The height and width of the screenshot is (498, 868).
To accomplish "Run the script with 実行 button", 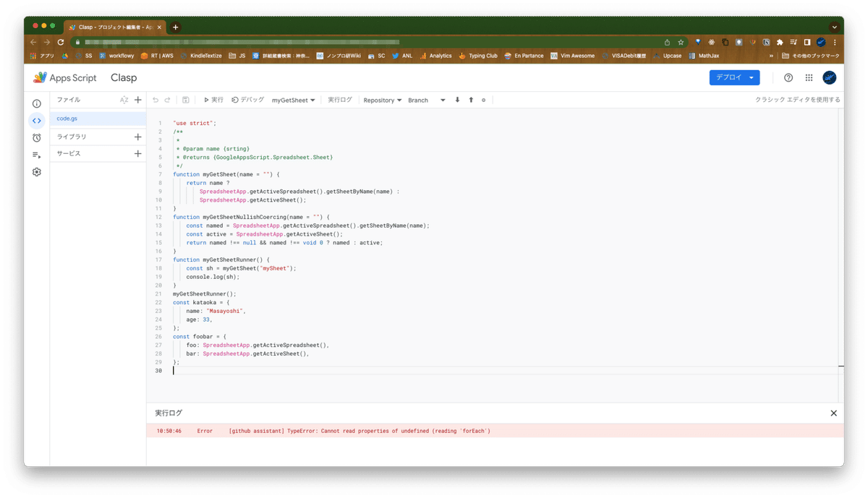I will 213,100.
